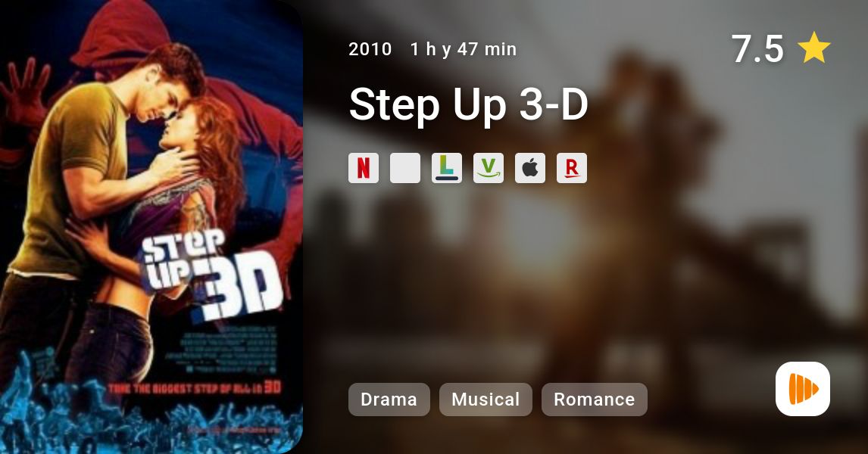
Task: Click the orange play logo icon
Action: tap(803, 389)
